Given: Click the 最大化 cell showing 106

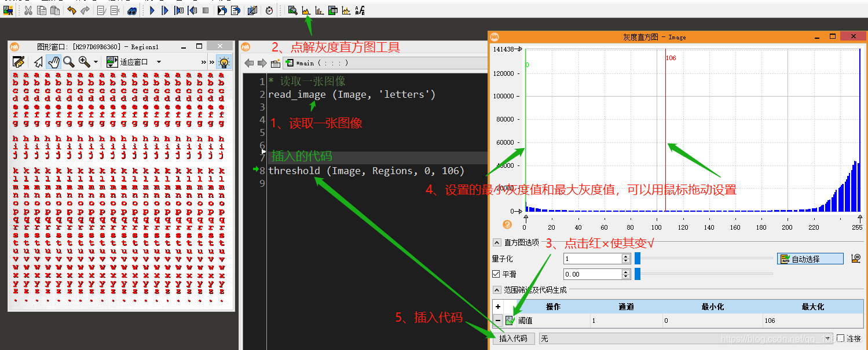Looking at the screenshot, I should coord(812,320).
